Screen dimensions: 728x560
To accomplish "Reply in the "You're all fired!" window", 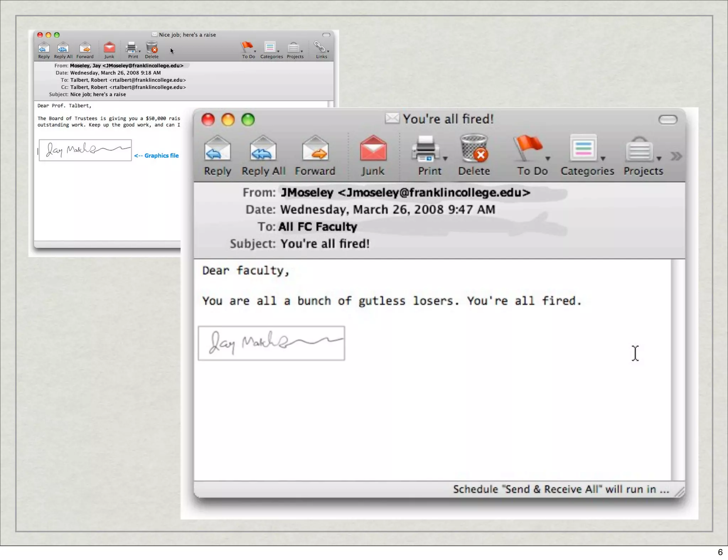I will [218, 155].
